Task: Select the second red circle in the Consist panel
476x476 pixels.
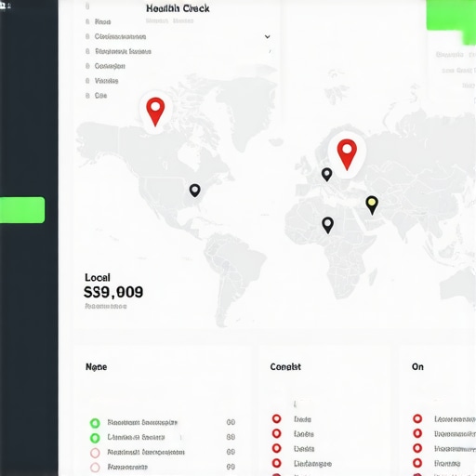Action: click(x=276, y=433)
